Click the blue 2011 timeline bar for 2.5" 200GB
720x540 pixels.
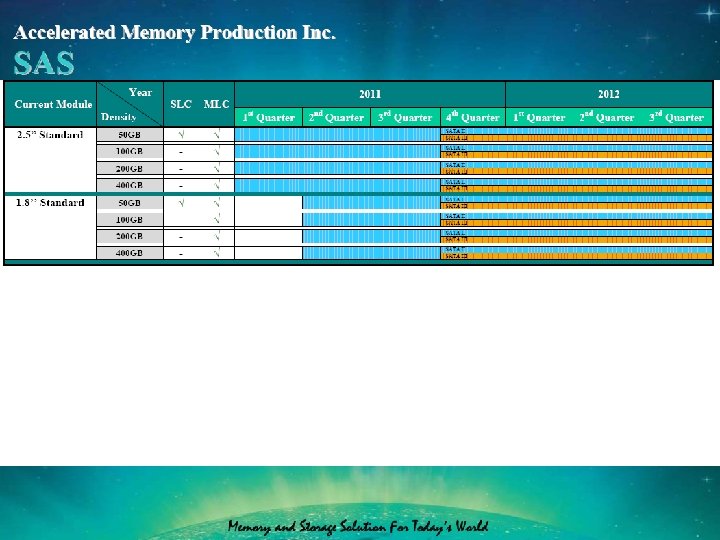point(338,168)
